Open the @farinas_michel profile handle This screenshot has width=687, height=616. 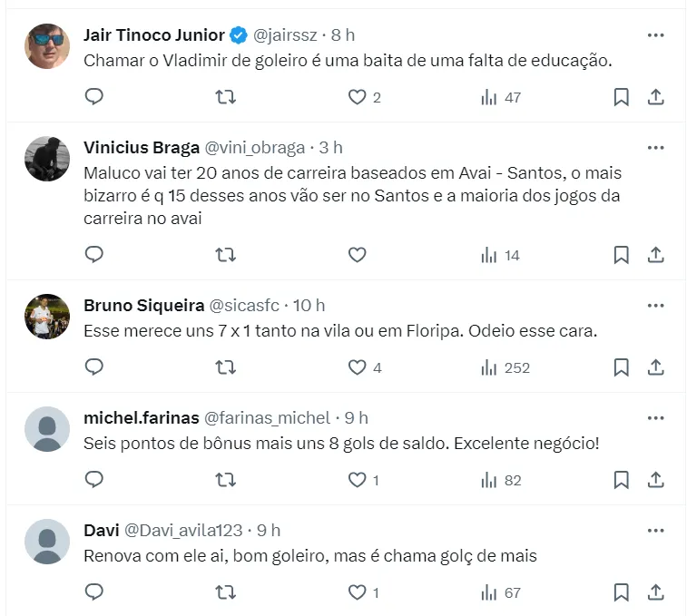click(x=267, y=418)
